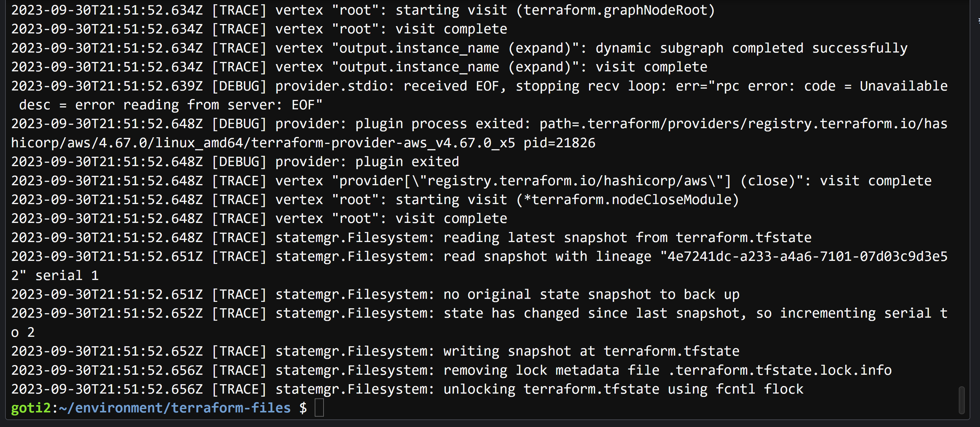Click the green goti2 username in prompt

(31, 408)
